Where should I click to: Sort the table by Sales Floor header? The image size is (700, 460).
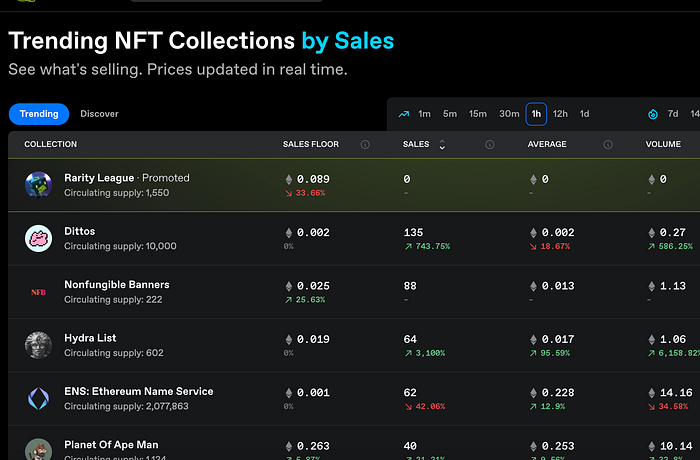click(311, 145)
